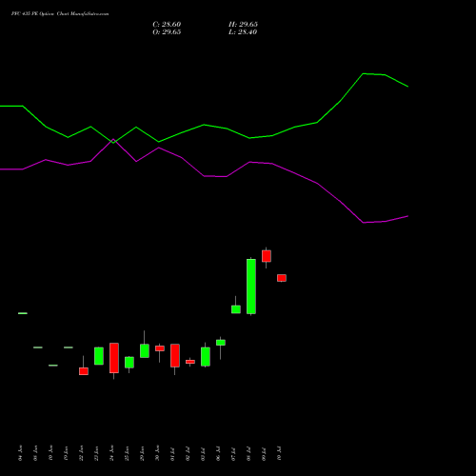Click the 19 Jun date label
Image resolution: width=476 pixels, height=476 pixels.
tap(67, 453)
